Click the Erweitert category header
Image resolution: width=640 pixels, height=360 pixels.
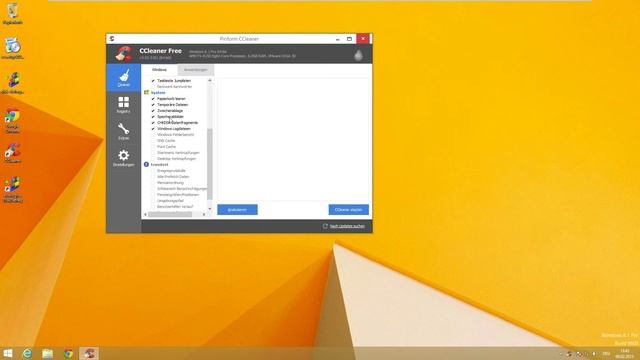[159, 164]
